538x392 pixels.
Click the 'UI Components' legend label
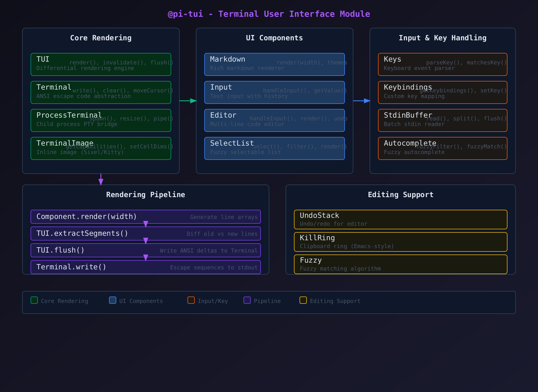tap(141, 301)
